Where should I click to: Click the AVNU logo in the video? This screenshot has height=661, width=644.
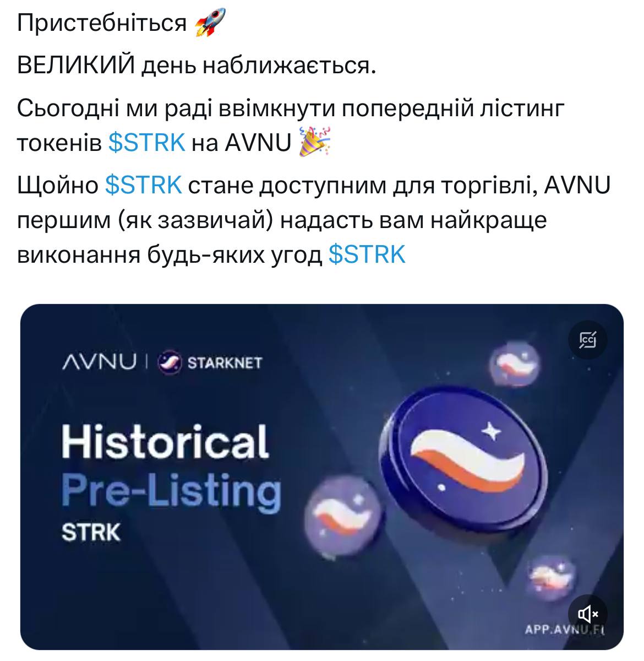pos(99,362)
